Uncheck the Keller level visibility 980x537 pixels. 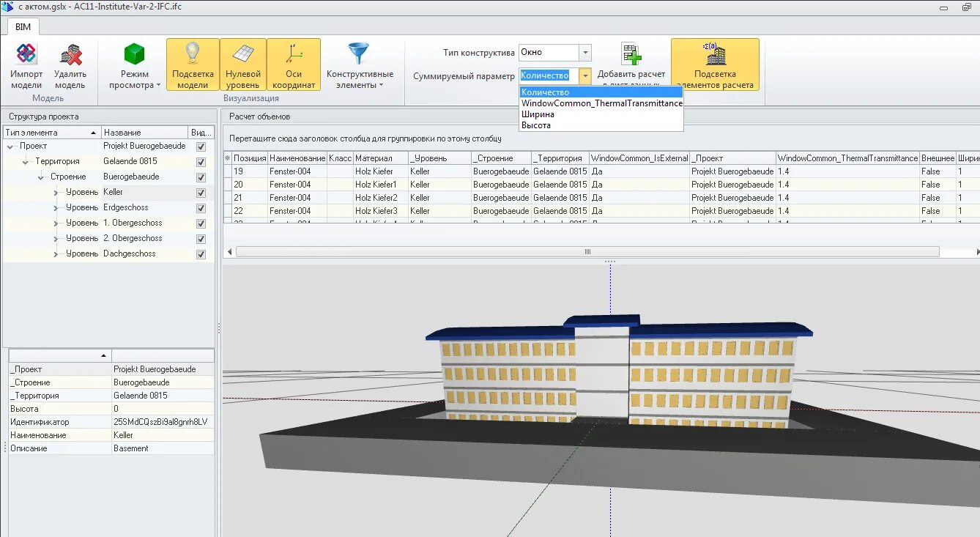(201, 193)
